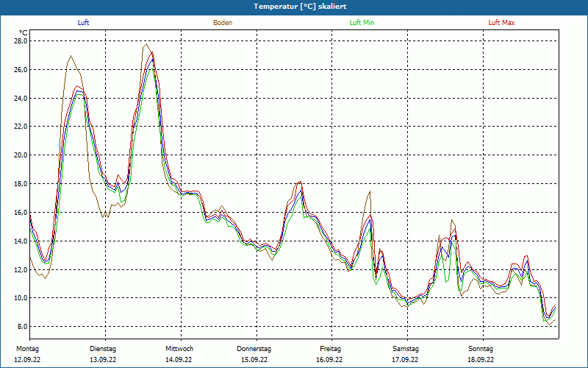
Task: Click the '°C' unit label
Action: (24, 32)
